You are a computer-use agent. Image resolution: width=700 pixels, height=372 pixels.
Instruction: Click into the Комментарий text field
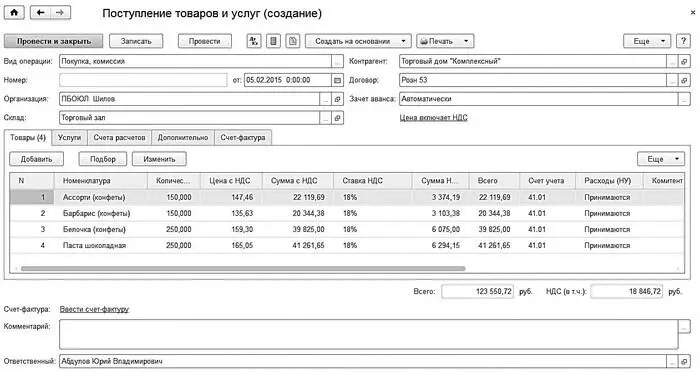[369, 334]
